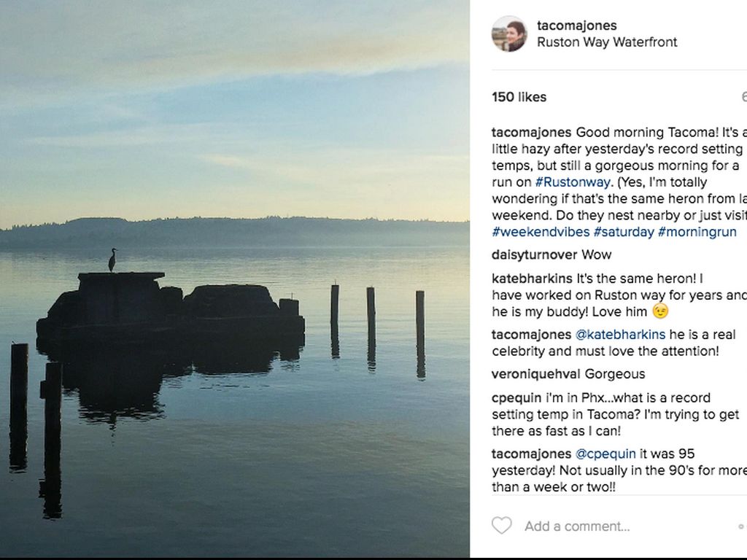Click the @katebharkins mention in reply
Image resolution: width=747 pixels, height=560 pixels.
pos(620,335)
